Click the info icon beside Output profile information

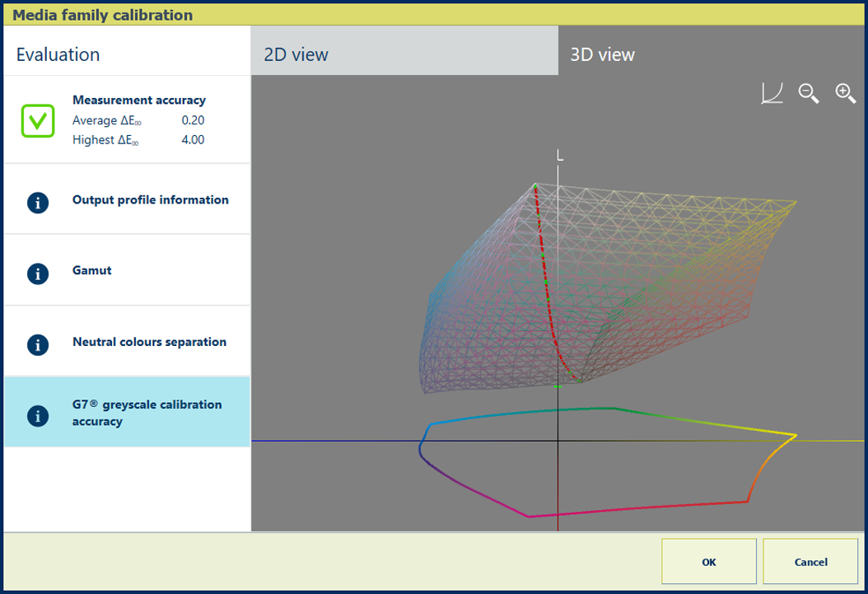(x=38, y=203)
